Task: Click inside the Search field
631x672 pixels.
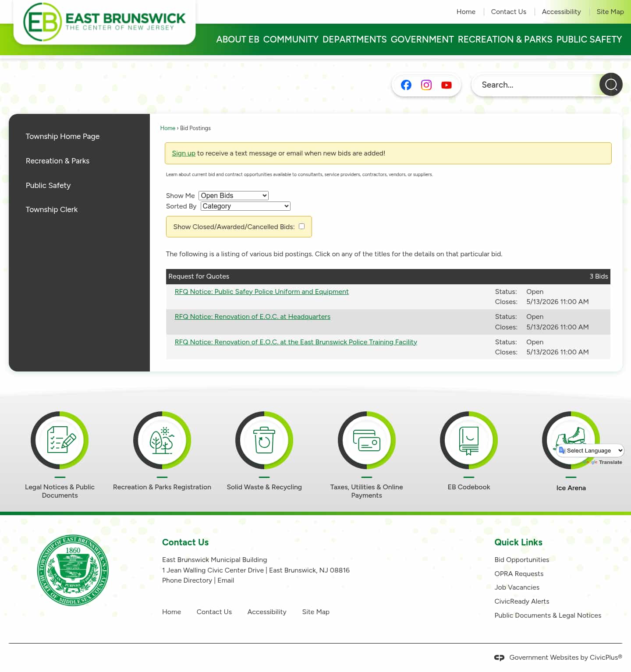Action: pyautogui.click(x=535, y=85)
